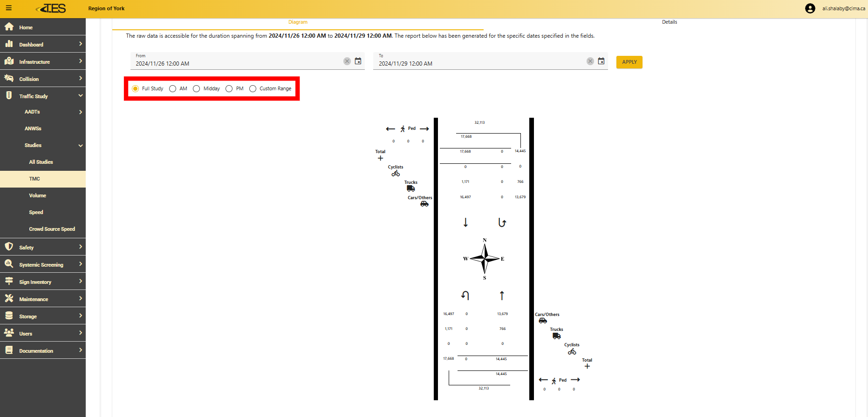Click the hamburger menu icon
This screenshot has height=417, width=868.
tap(8, 8)
